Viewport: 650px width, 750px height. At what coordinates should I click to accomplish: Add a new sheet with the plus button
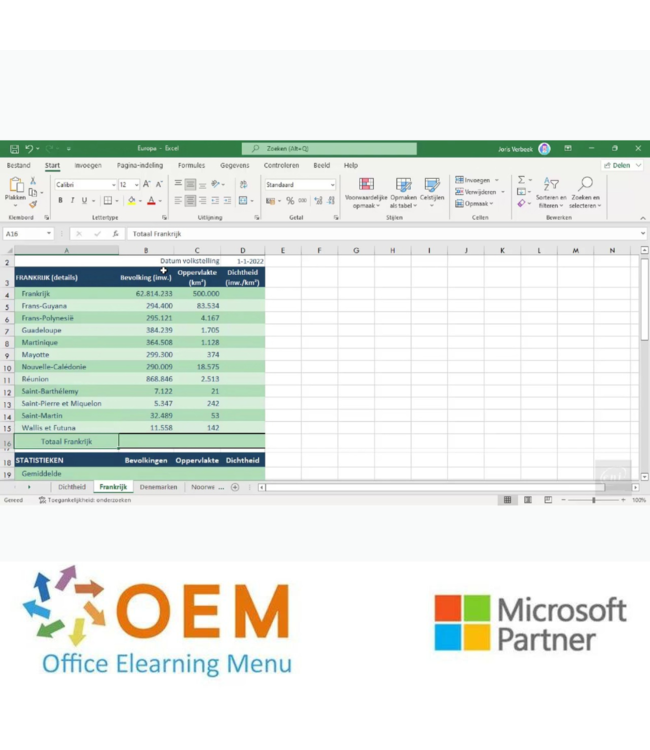tap(235, 487)
